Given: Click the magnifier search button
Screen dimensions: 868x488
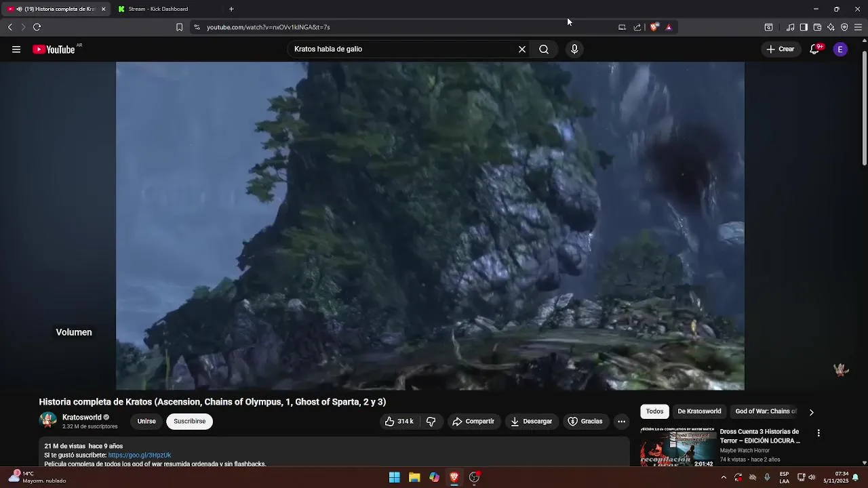Looking at the screenshot, I should (x=544, y=49).
